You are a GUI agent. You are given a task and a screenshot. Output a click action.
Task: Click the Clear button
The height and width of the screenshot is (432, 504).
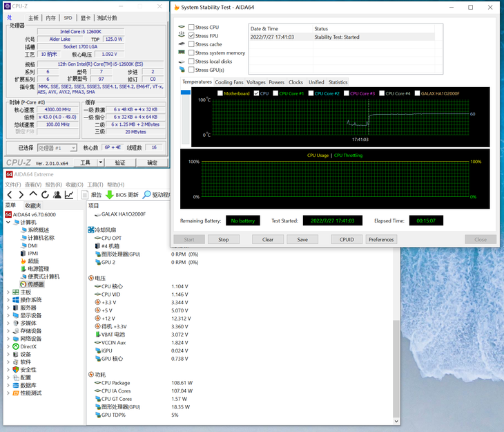click(x=268, y=239)
